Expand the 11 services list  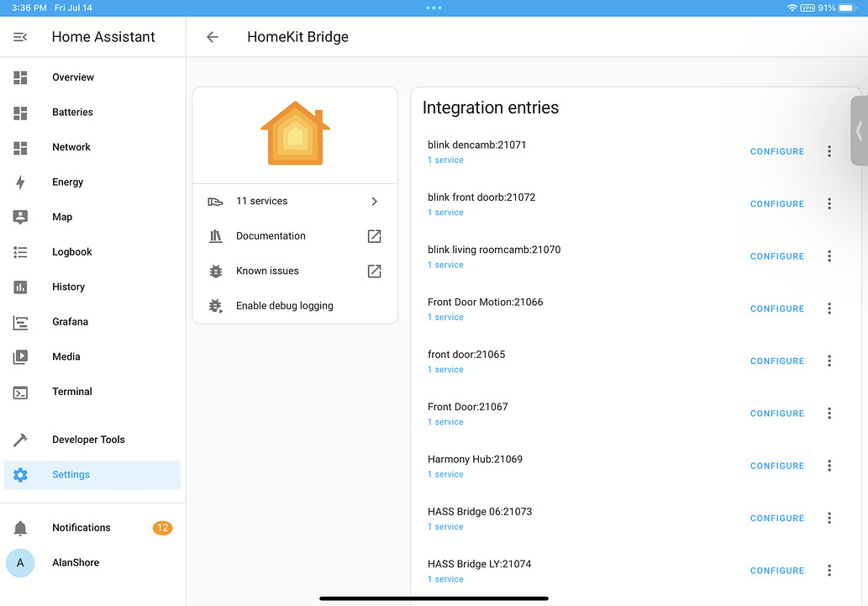point(294,201)
